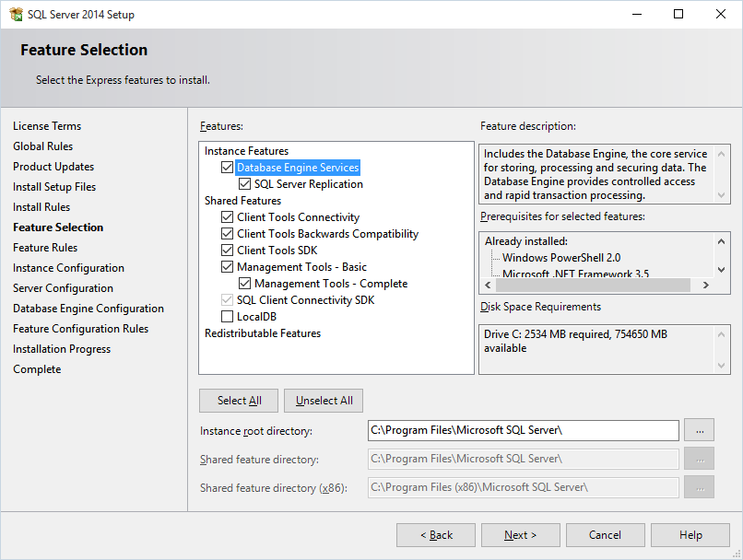Minimize the SQL Server 2014 Setup window
This screenshot has width=743, height=560.
pos(637,14)
